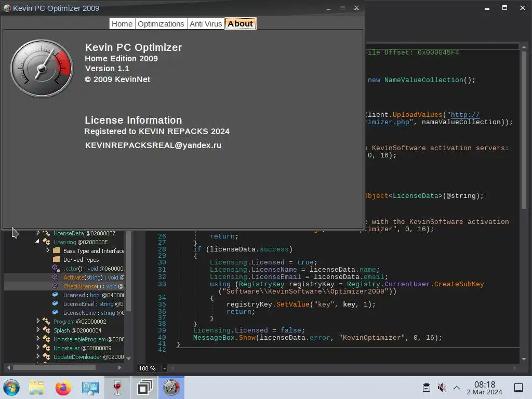Click CreateSubKey in the code

(459, 284)
